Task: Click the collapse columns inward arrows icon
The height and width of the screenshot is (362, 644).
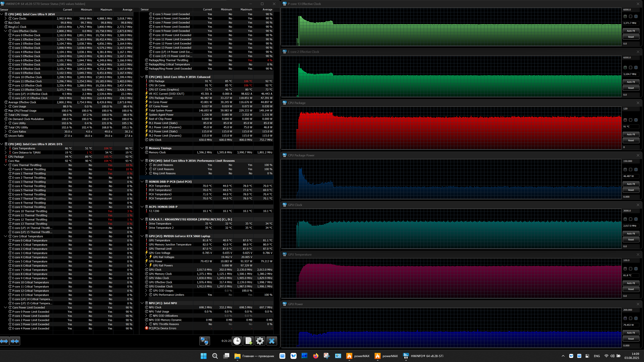Action: point(15,341)
